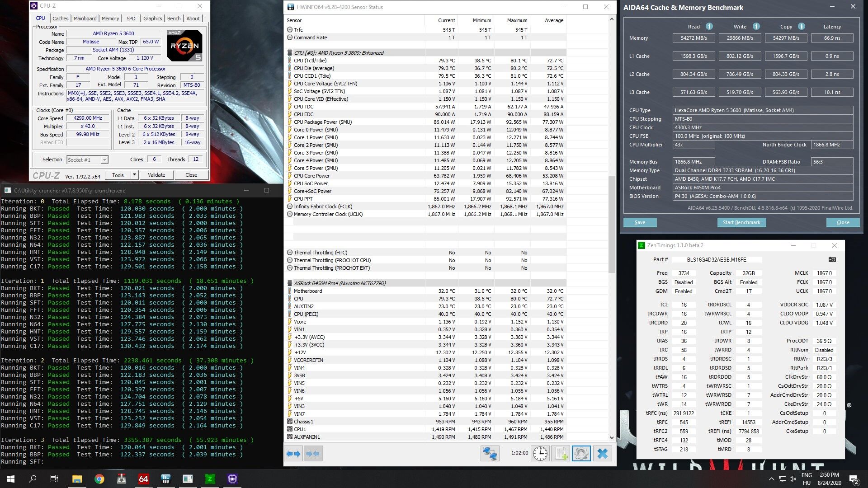Start logging with the sheet-plus icon
Screen dimensions: 868x488
pos(561,453)
